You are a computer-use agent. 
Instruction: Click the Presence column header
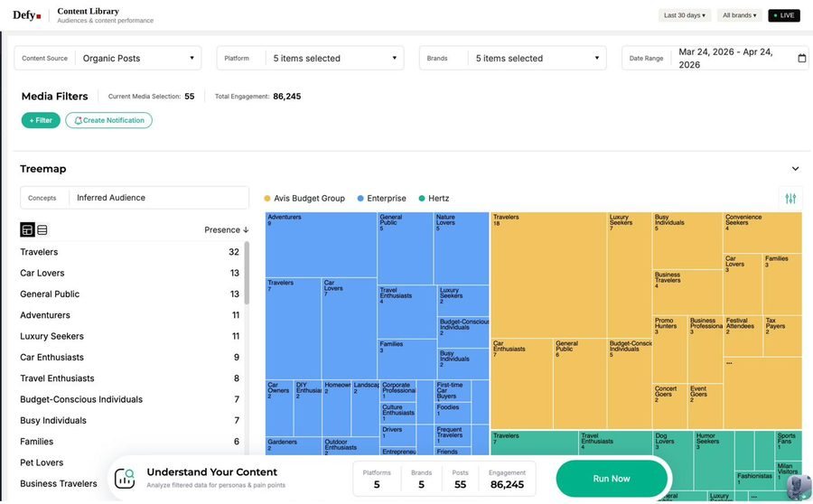click(226, 229)
